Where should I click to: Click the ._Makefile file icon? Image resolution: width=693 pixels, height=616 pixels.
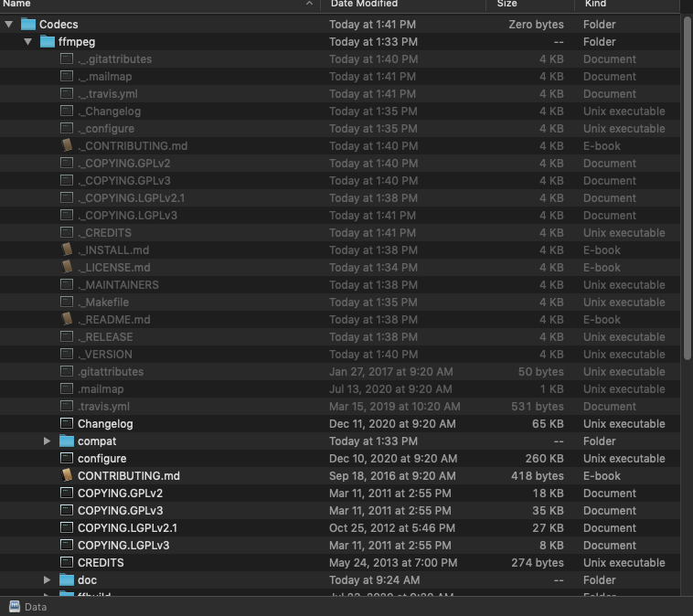coord(67,302)
